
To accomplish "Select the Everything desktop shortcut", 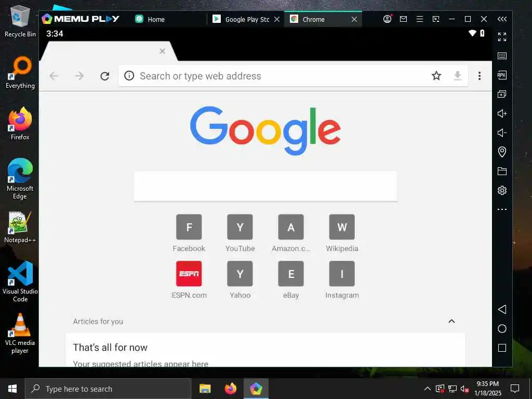I will click(20, 73).
